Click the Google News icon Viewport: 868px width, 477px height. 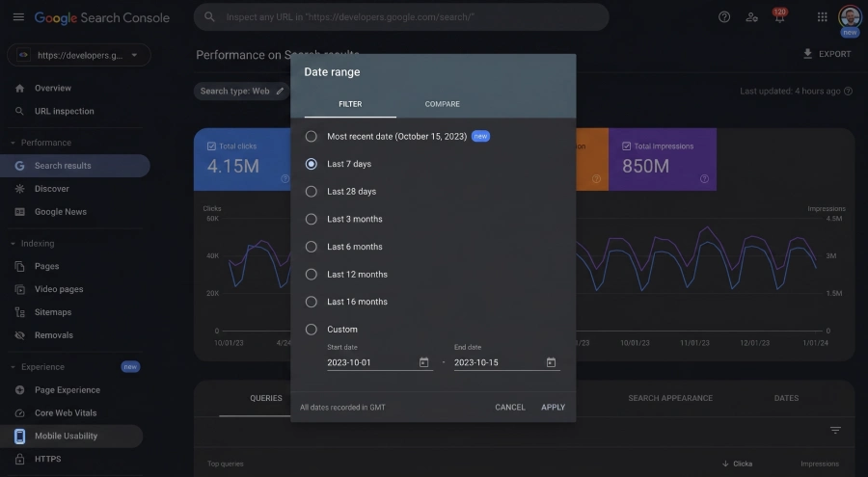[20, 212]
